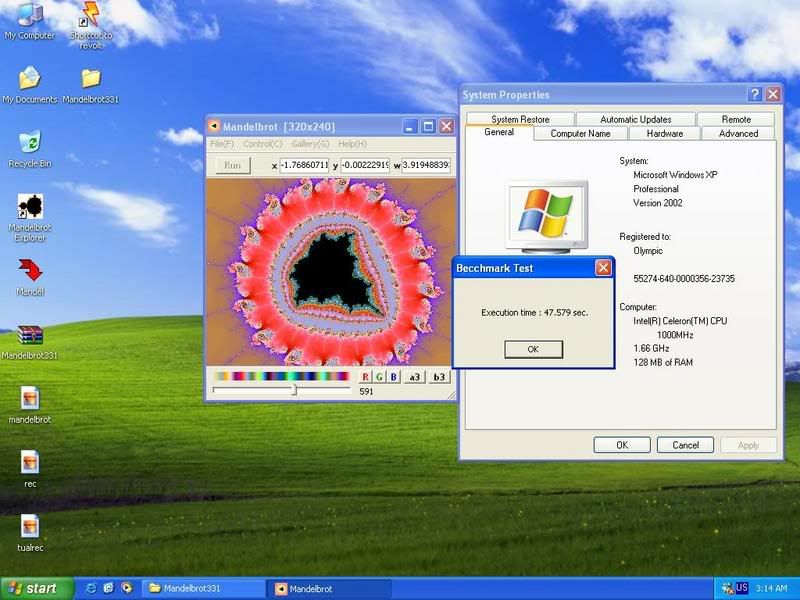Open the Mandelbrot331 WinRAR archive icon

pyautogui.click(x=30, y=335)
